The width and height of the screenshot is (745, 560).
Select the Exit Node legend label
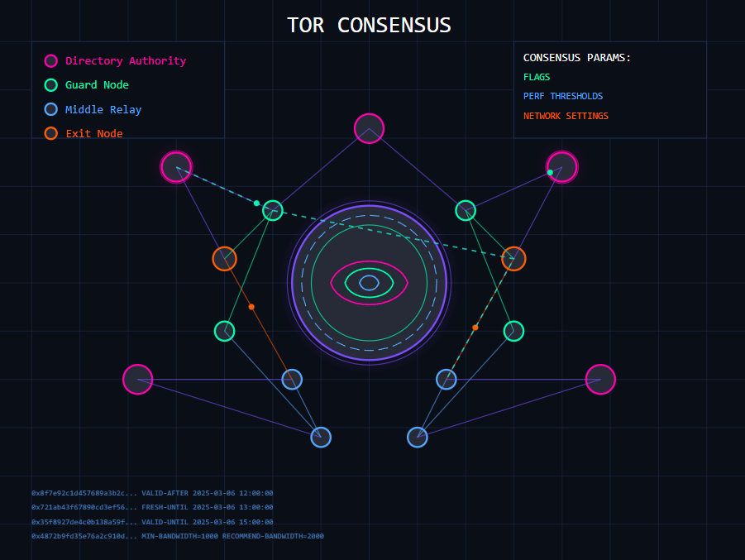[x=94, y=133]
